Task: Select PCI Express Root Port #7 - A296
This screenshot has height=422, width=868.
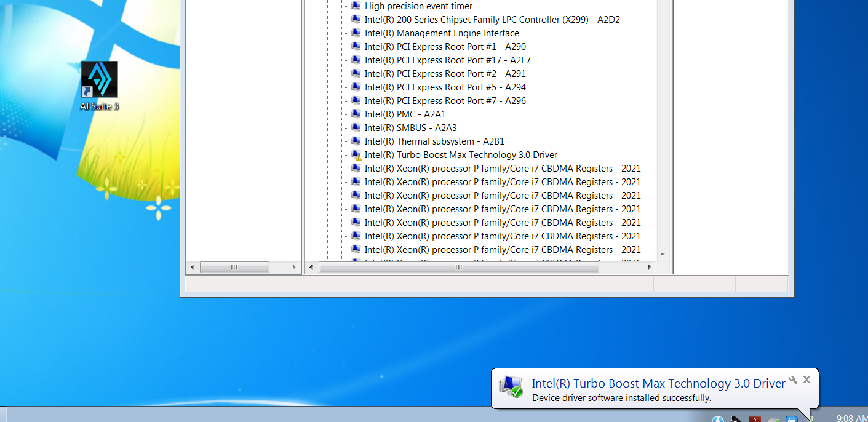Action: click(x=445, y=101)
